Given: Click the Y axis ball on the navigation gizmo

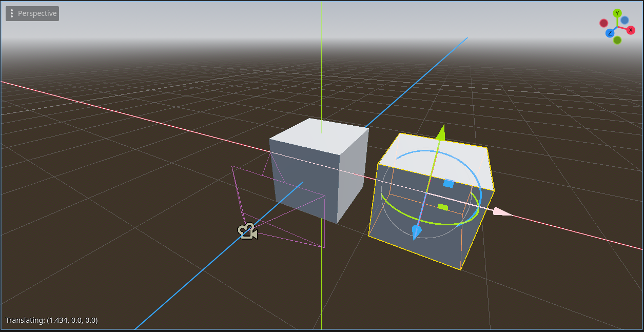Looking at the screenshot, I should click(x=617, y=13).
